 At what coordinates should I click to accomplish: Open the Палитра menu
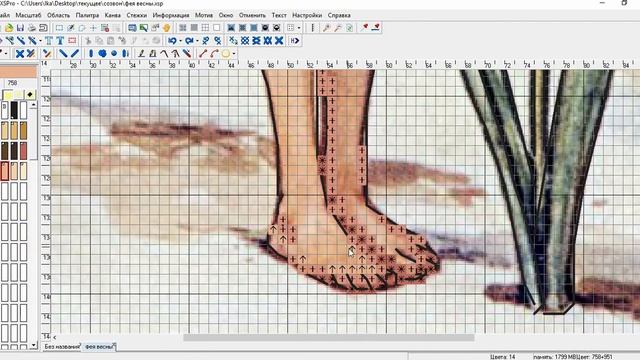[87, 15]
